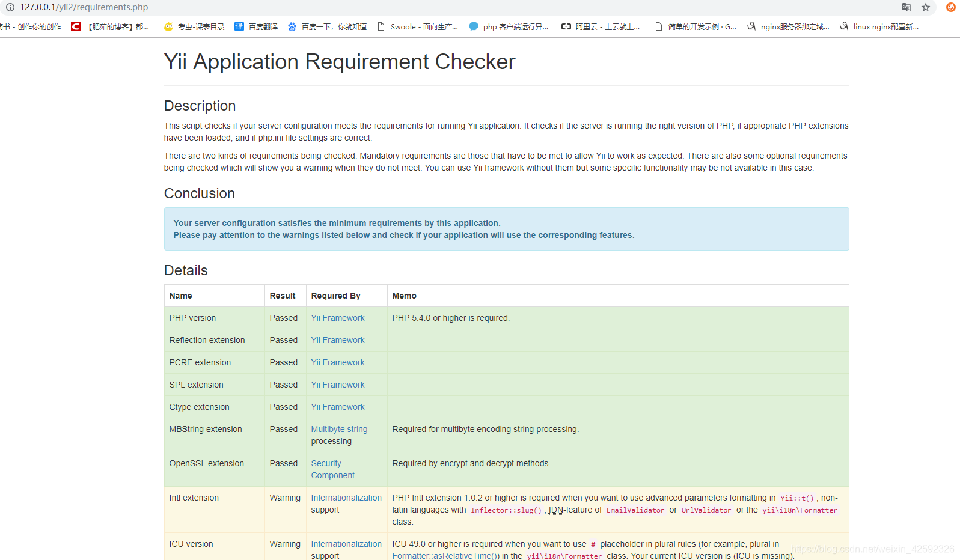The width and height of the screenshot is (960, 560).
Task: Click the EmailValidator code snippet
Action: [635, 510]
